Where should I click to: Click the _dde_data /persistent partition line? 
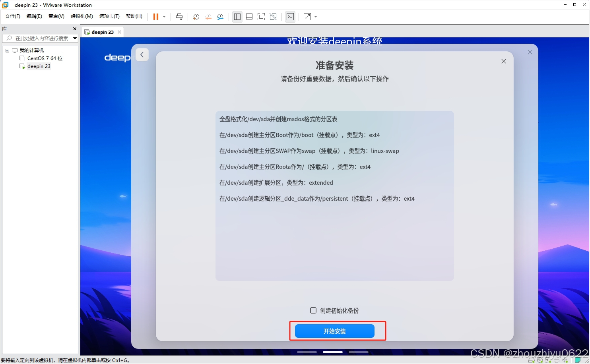click(x=317, y=199)
